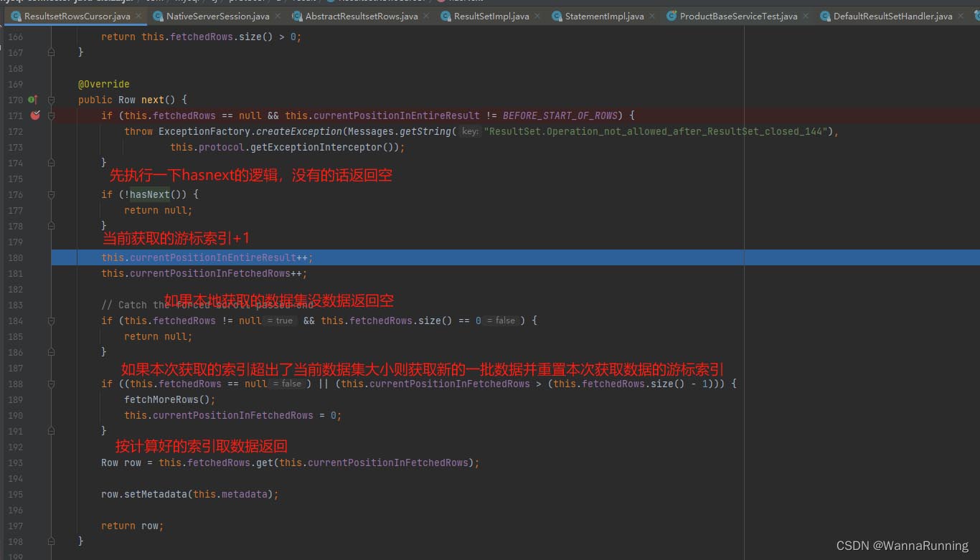The width and height of the screenshot is (980, 560).
Task: Click createException method name on line 172
Action: point(299,131)
